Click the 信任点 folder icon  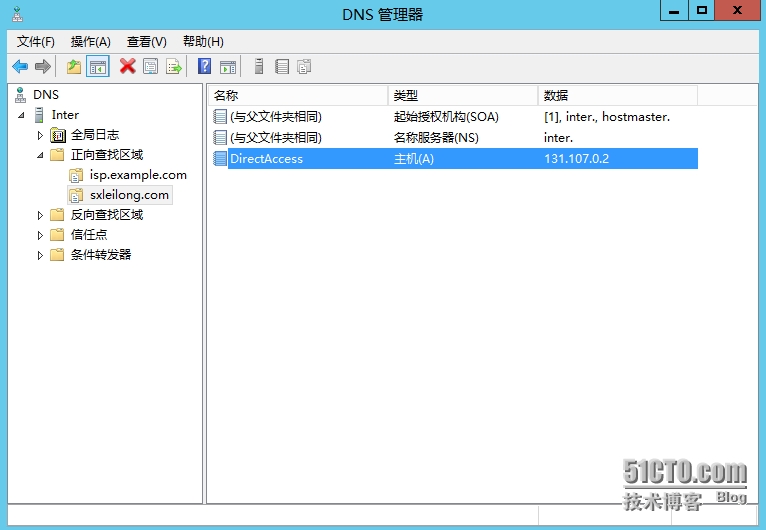pos(57,235)
